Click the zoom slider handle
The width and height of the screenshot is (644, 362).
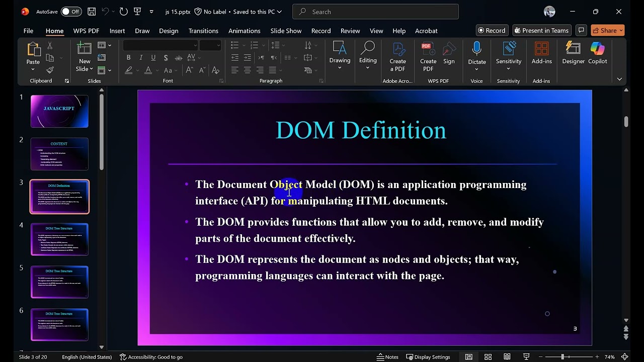[562, 357]
